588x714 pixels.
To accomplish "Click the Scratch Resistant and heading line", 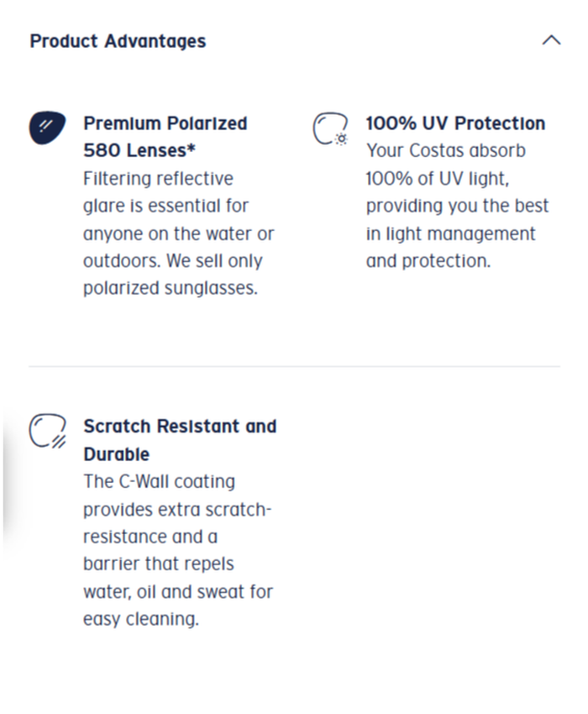I will click(179, 427).
